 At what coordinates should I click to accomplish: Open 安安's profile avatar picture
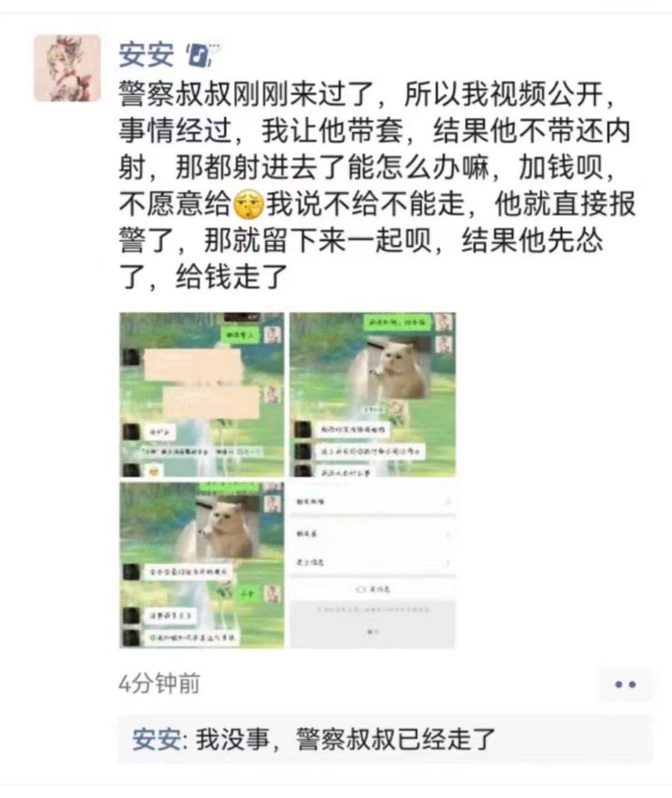click(67, 68)
